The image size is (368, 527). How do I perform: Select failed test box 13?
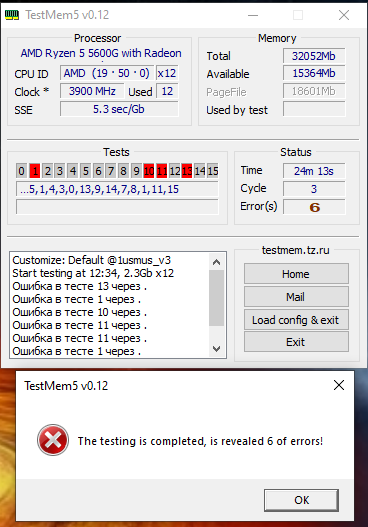187,171
